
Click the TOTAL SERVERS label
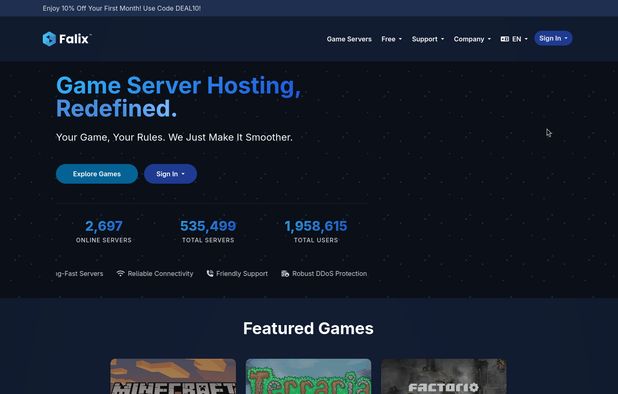pyautogui.click(x=208, y=240)
